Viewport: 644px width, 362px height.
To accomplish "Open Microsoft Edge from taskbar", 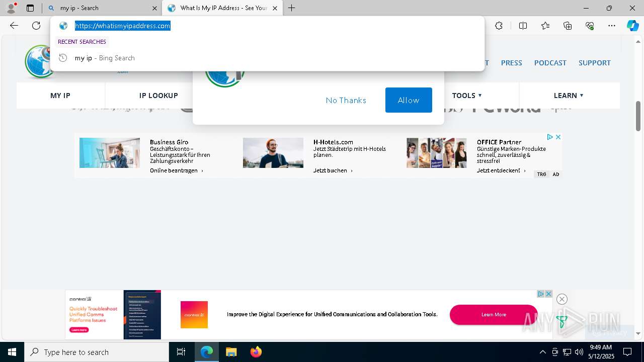I will pyautogui.click(x=207, y=352).
